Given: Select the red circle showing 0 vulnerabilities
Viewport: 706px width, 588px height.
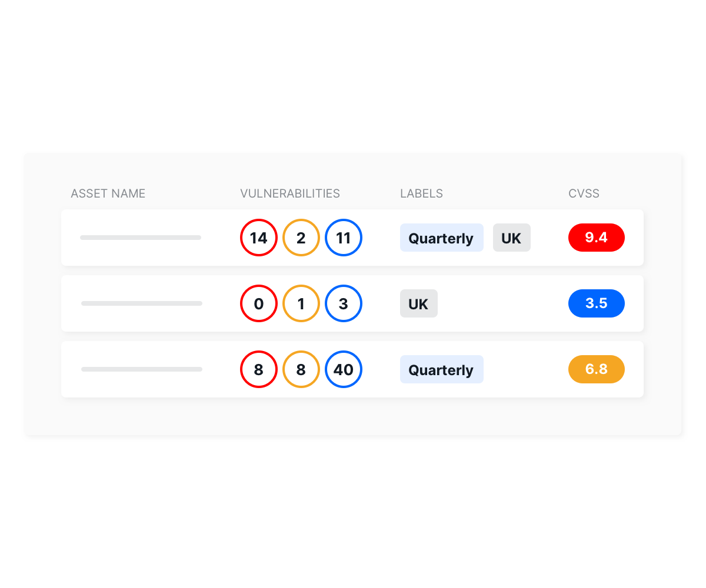Looking at the screenshot, I should coord(259,303).
